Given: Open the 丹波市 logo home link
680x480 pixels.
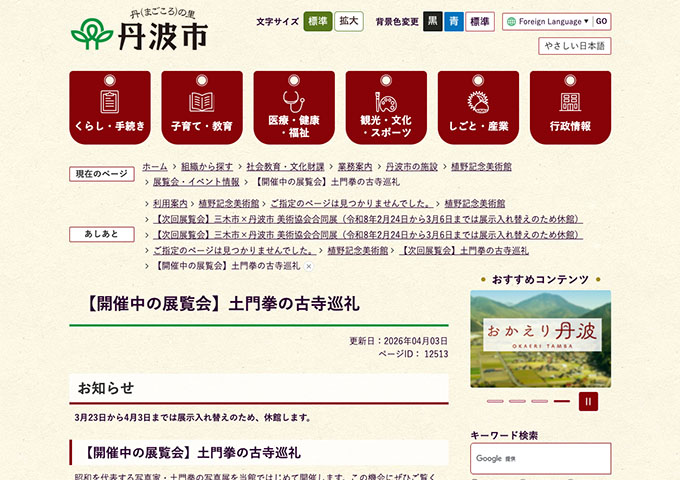Looking at the screenshot, I should click(139, 30).
